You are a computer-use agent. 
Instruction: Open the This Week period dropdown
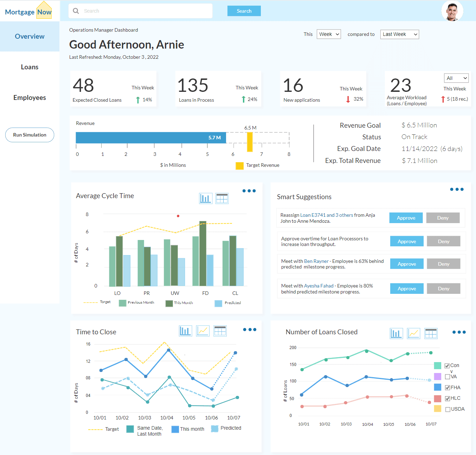(329, 34)
